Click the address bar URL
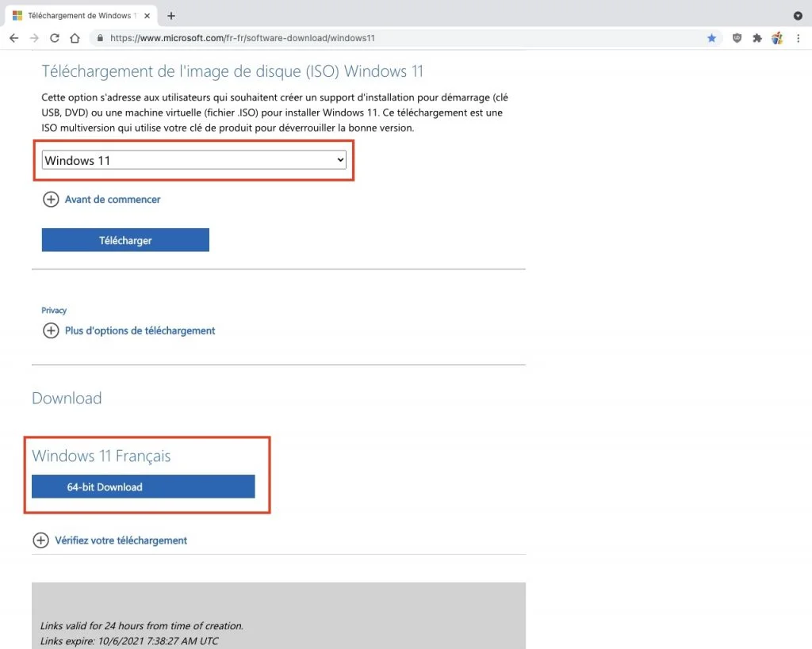The height and width of the screenshot is (649, 812). [243, 38]
